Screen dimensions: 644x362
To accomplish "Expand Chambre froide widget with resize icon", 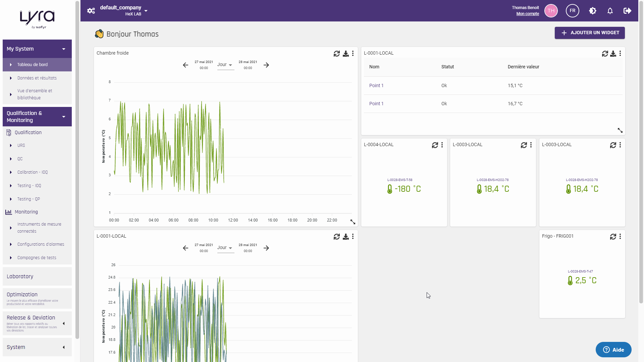I will [x=353, y=222].
